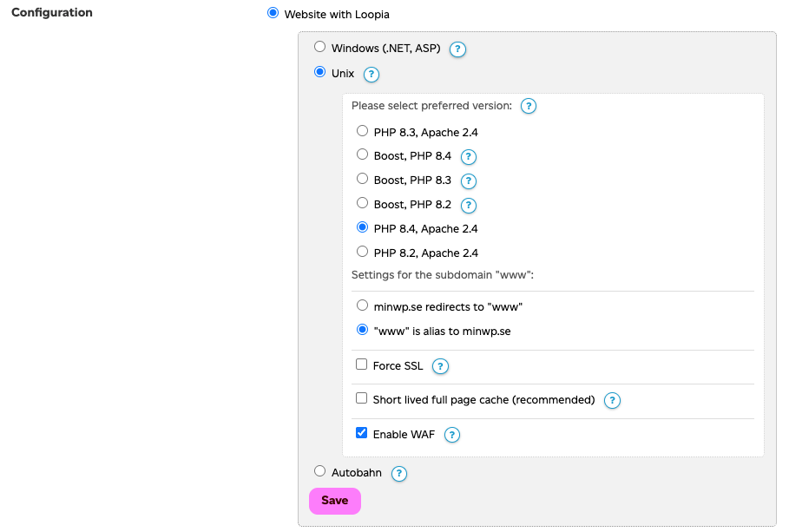The width and height of the screenshot is (789, 532).
Task: Select PHP 8.3, Apache 2.4 version
Action: tap(362, 132)
